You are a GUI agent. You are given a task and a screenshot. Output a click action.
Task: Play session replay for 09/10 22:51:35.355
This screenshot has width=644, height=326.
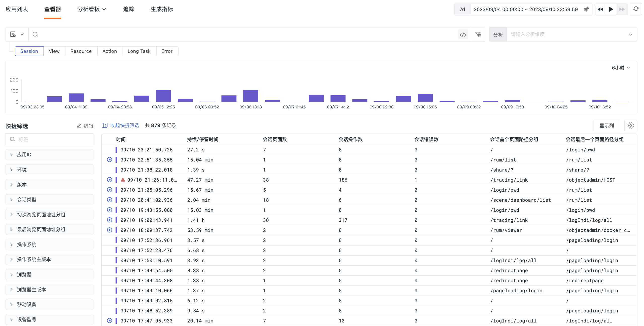(110, 160)
